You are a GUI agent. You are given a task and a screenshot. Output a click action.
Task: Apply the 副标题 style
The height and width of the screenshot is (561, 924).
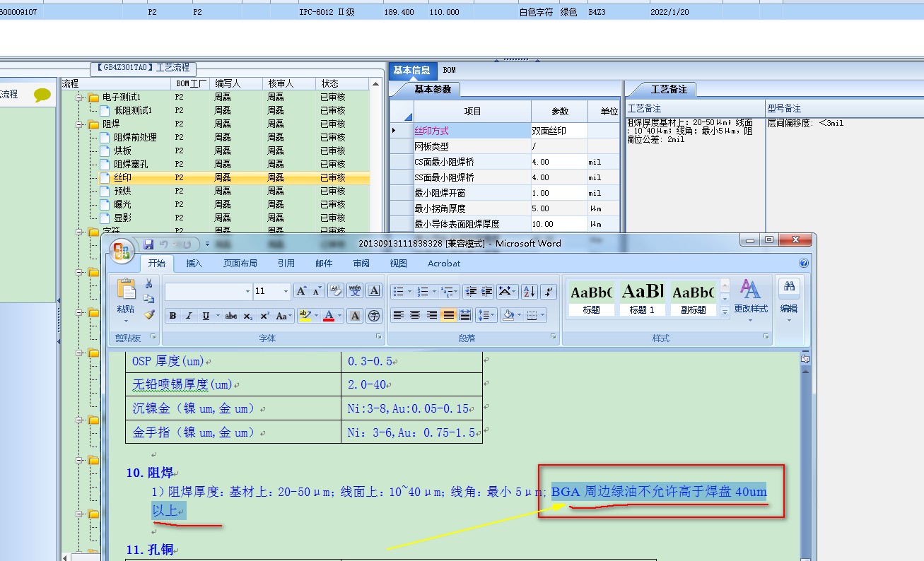[693, 297]
